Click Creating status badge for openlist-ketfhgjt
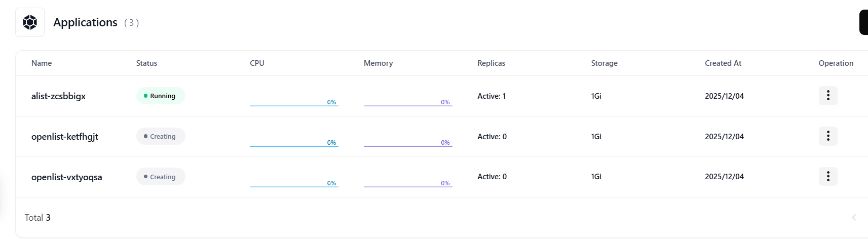Image resolution: width=868 pixels, height=242 pixels. click(x=161, y=136)
